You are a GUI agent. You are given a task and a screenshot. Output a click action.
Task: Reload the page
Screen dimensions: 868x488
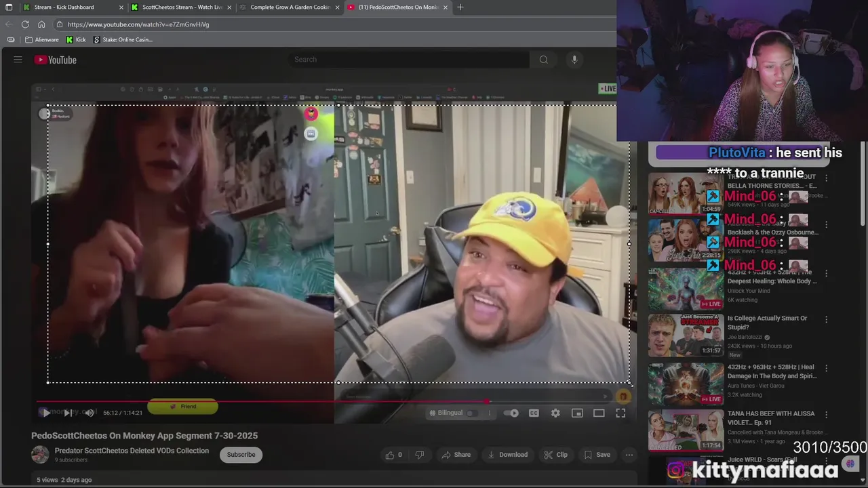pos(25,24)
